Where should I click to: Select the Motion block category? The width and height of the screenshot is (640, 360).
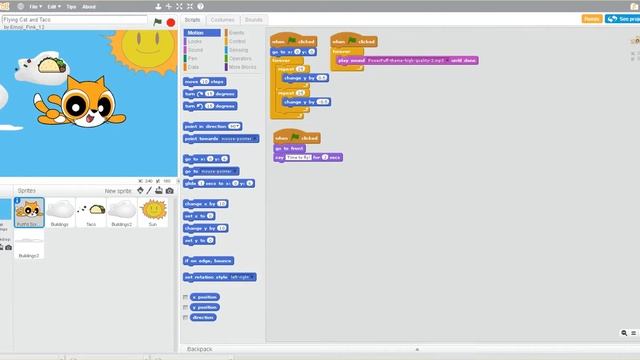tap(202, 33)
